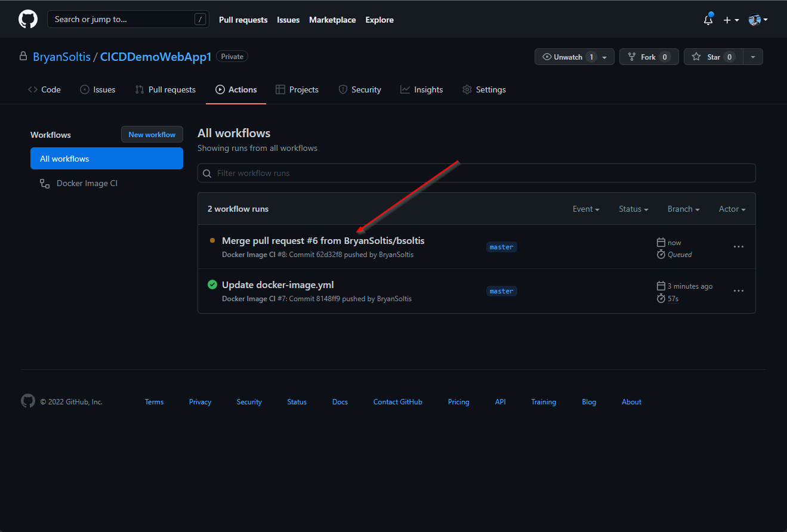This screenshot has width=787, height=532.
Task: Switch to the Code tab
Action: click(45, 89)
